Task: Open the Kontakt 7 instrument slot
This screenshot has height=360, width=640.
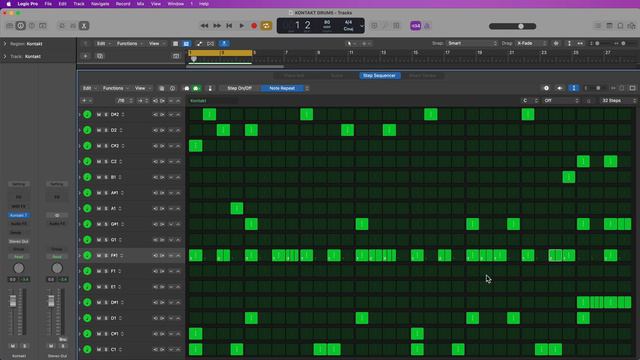Action: (18, 215)
